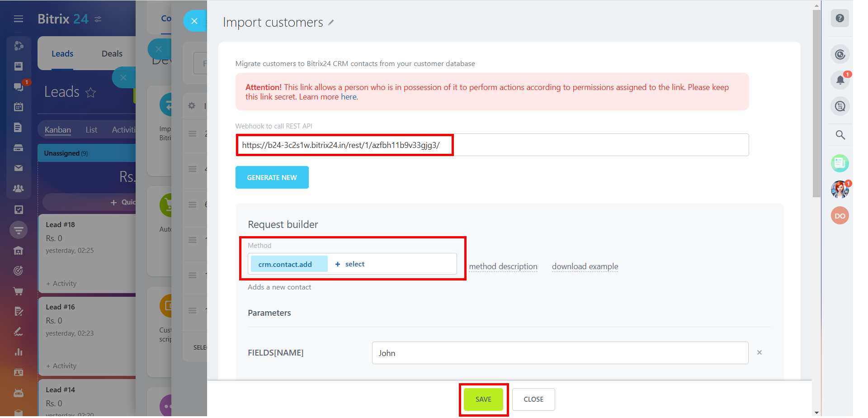Open the Webmail envelope icon

pyautogui.click(x=19, y=168)
